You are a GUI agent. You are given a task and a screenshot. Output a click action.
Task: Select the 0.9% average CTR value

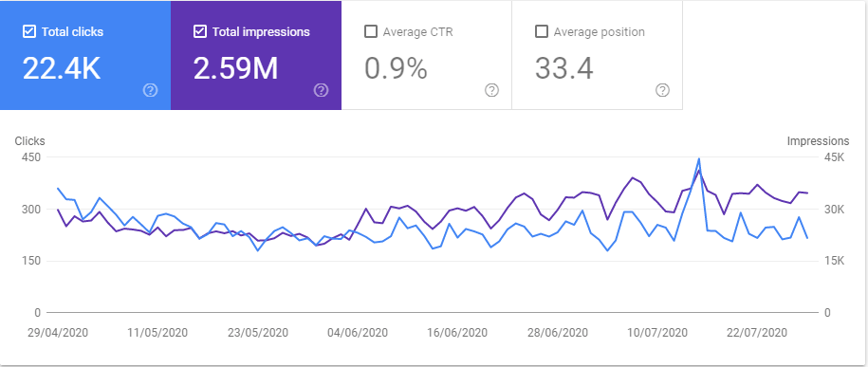[x=396, y=68]
